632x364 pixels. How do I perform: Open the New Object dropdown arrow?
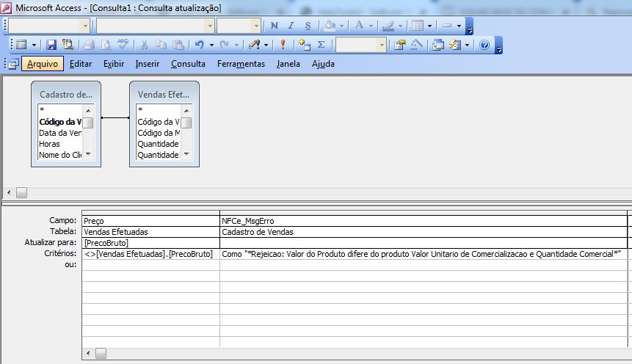467,45
